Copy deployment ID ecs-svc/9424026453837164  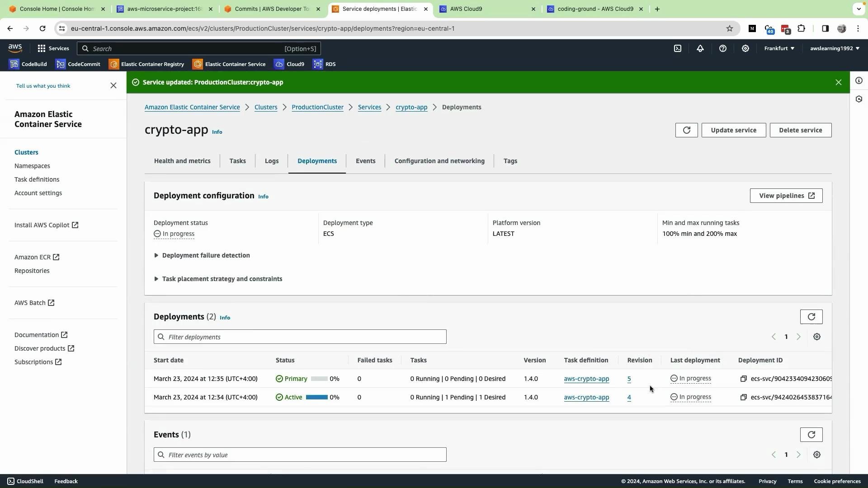point(743,397)
